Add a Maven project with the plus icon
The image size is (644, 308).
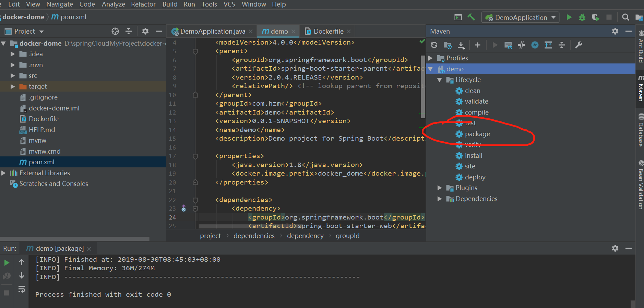(478, 45)
